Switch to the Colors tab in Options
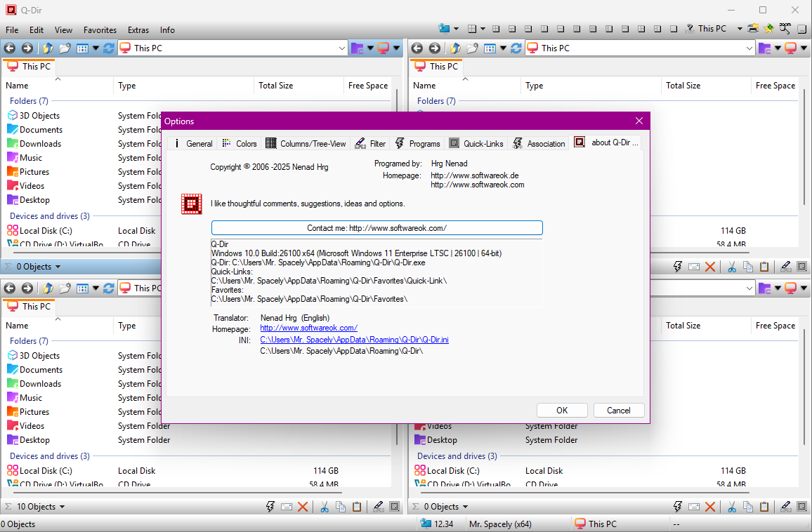The width and height of the screenshot is (812, 532). click(240, 143)
